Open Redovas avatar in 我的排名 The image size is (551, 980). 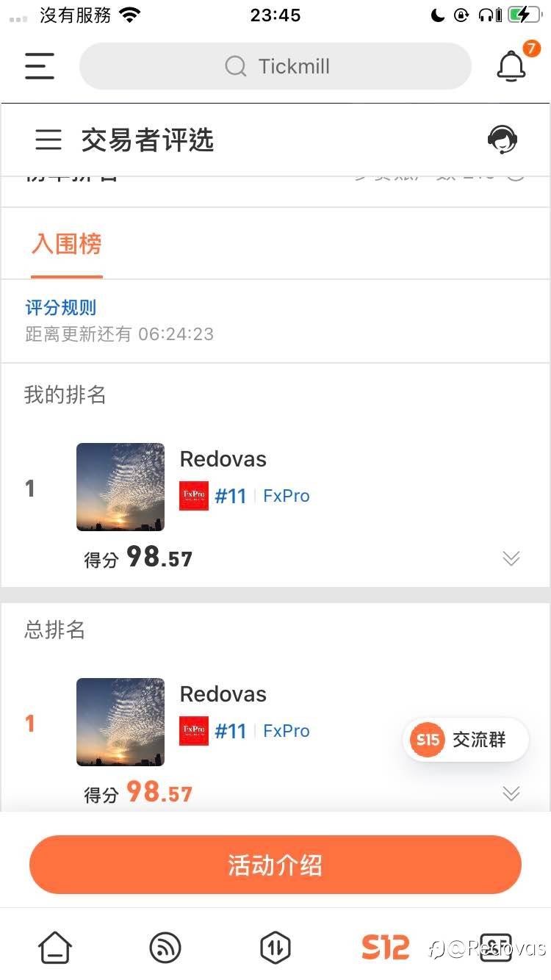[120, 486]
